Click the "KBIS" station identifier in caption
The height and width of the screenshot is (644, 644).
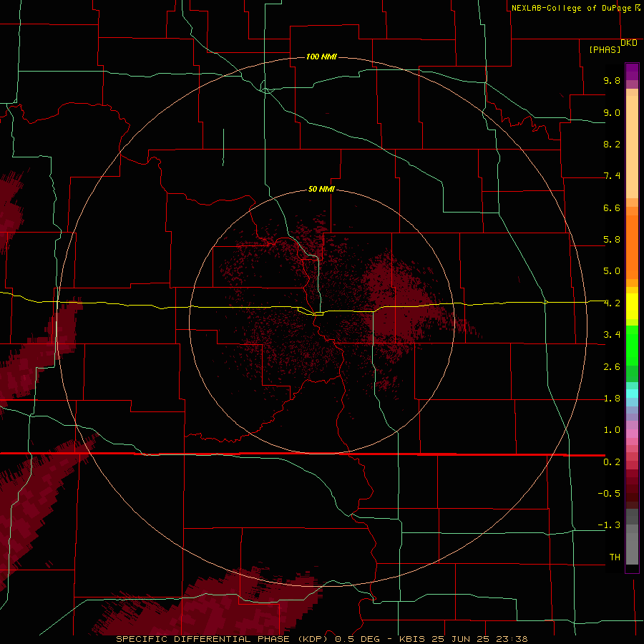411,639
